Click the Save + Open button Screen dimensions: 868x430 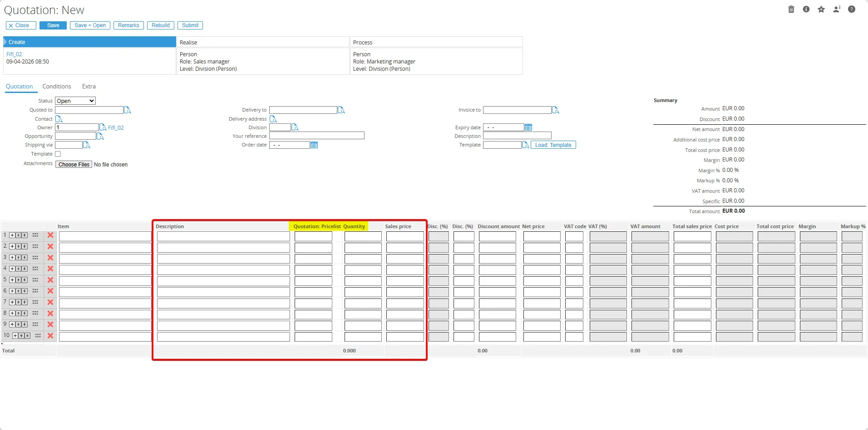(90, 25)
